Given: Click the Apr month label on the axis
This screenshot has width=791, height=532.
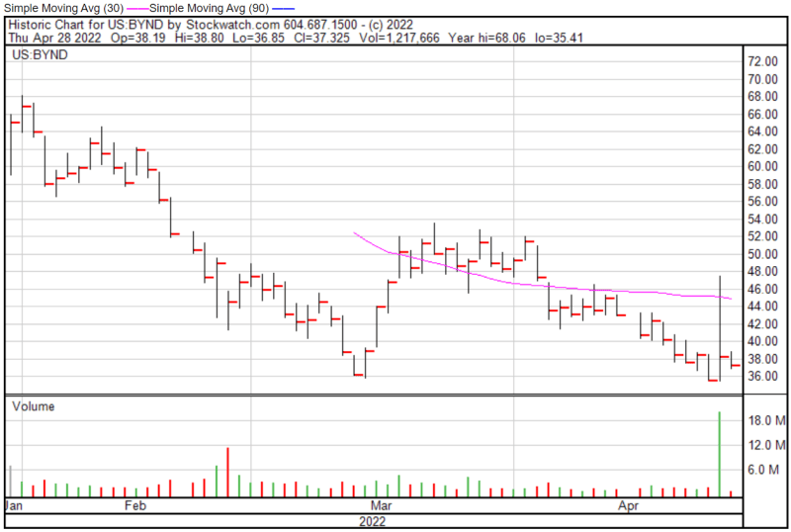Looking at the screenshot, I should (x=629, y=505).
